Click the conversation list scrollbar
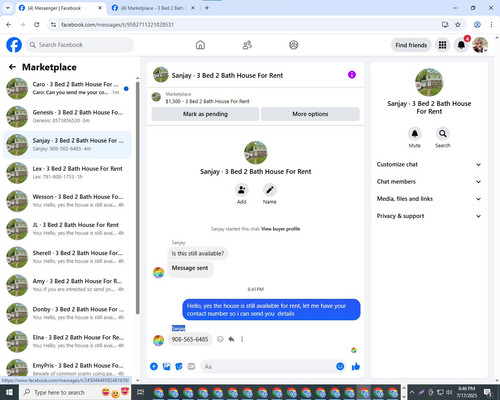 [137, 197]
